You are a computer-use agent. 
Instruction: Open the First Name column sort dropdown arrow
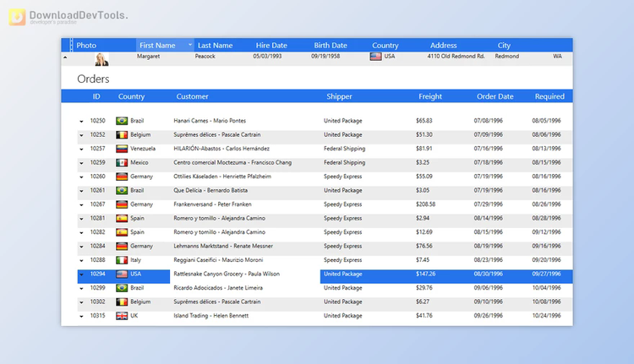pyautogui.click(x=190, y=46)
